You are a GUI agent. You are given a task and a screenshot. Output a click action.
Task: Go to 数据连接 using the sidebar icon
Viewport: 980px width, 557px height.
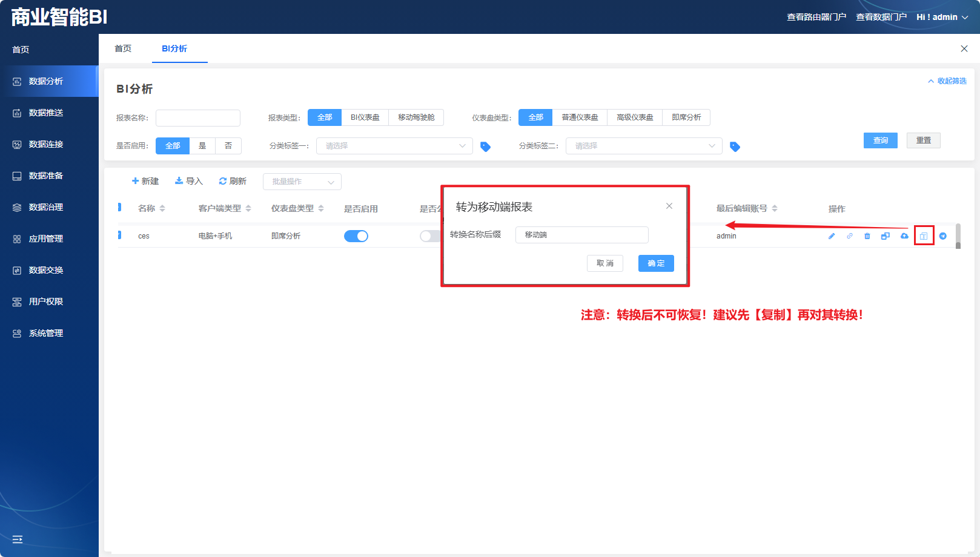point(17,144)
